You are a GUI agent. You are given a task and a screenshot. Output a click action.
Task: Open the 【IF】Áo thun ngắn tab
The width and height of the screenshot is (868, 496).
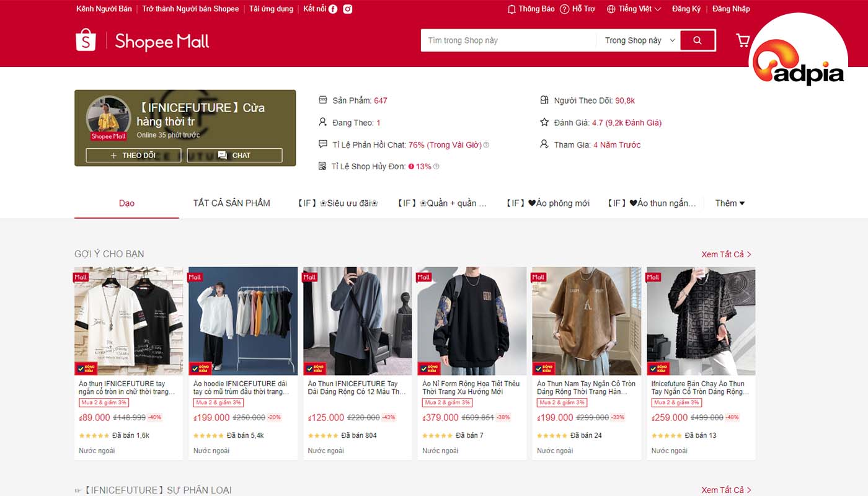652,203
